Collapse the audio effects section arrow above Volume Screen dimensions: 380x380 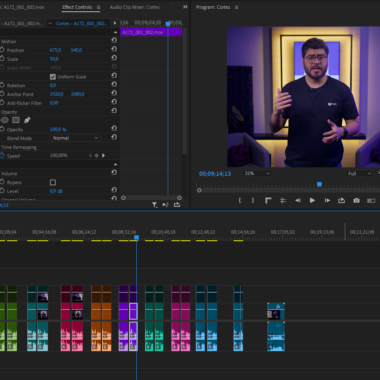(115, 164)
